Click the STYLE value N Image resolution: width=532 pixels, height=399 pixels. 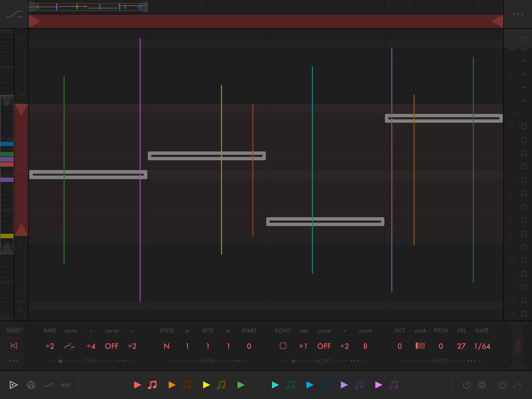166,346
